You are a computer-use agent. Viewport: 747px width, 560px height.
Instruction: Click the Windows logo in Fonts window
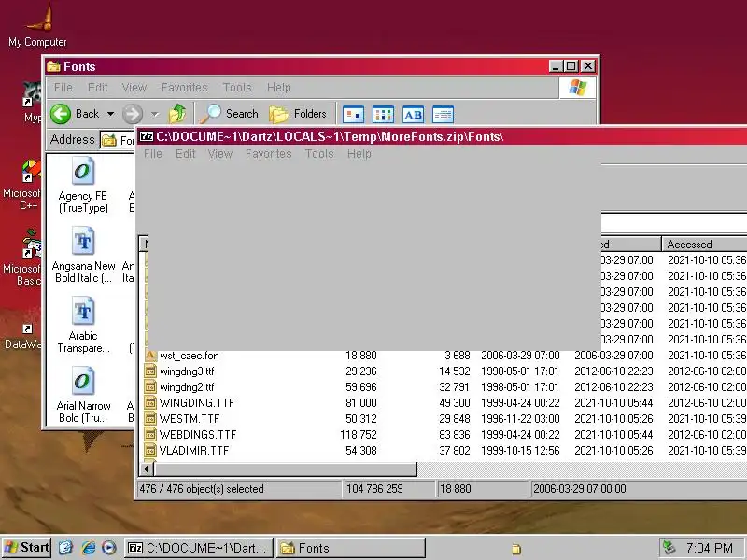coord(577,88)
